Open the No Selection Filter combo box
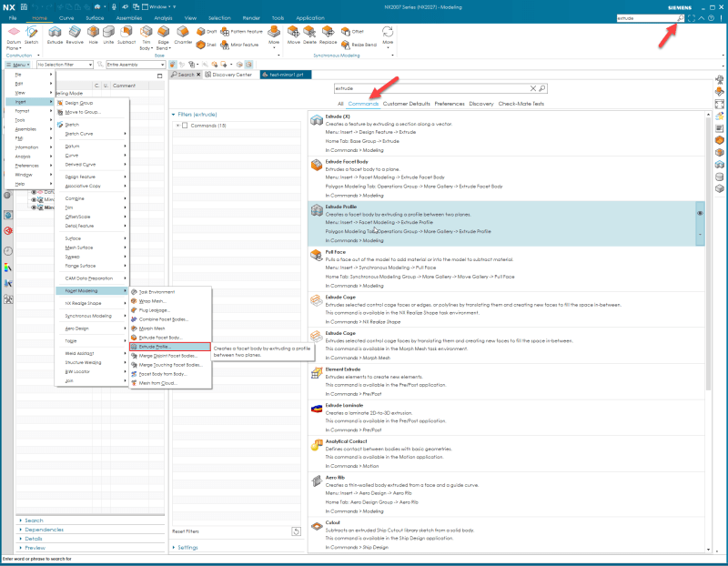 pos(65,65)
